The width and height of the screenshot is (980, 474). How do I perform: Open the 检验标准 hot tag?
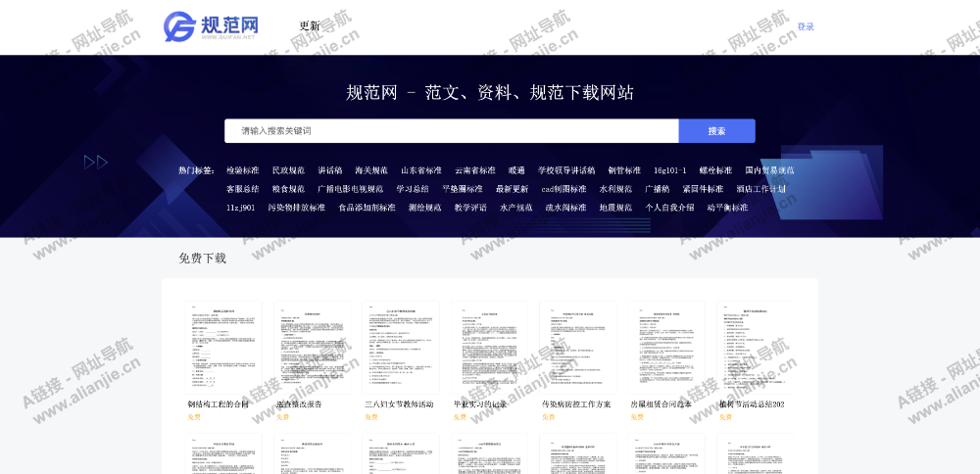(242, 169)
